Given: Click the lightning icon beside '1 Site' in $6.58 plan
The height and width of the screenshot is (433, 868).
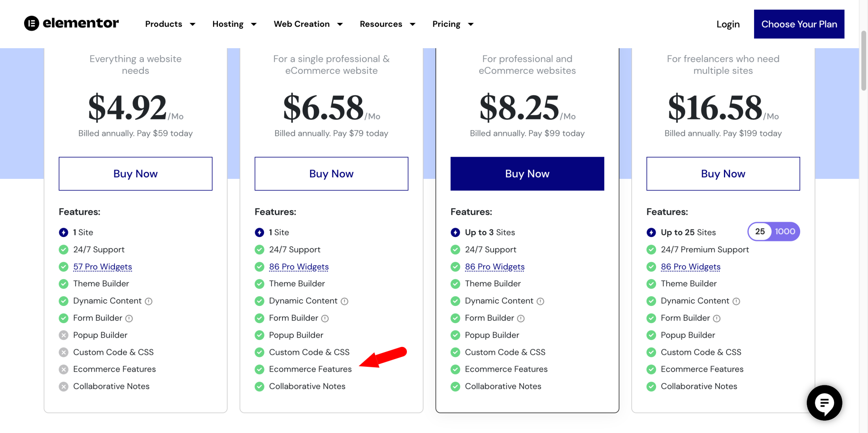Looking at the screenshot, I should 259,233.
